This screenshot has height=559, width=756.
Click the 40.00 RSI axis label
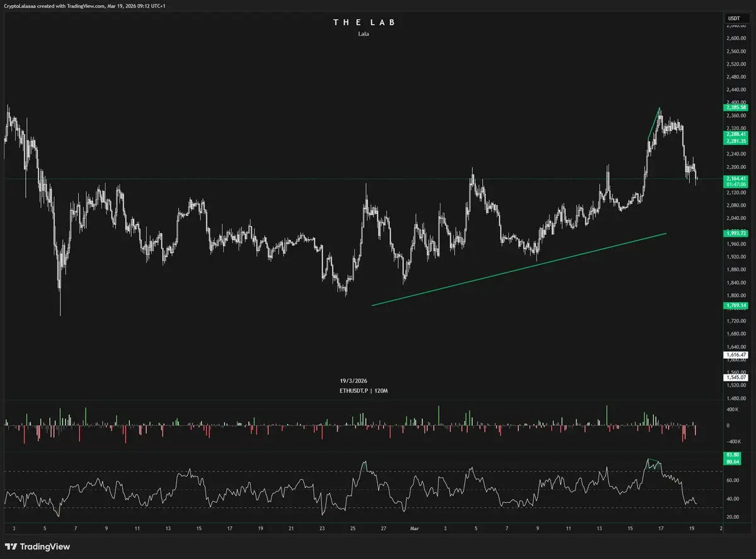(x=733, y=499)
